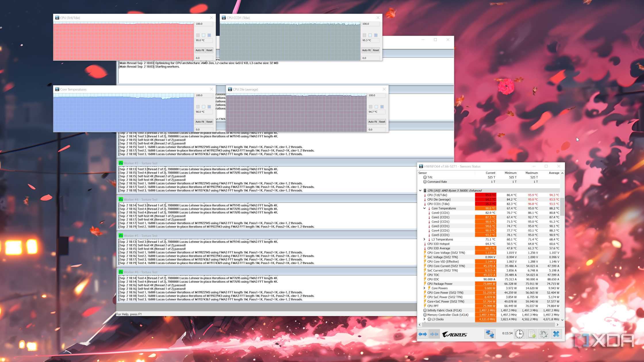Click Worker #4 Torture Test window icon
This screenshot has width=644, height=362.
click(x=121, y=199)
